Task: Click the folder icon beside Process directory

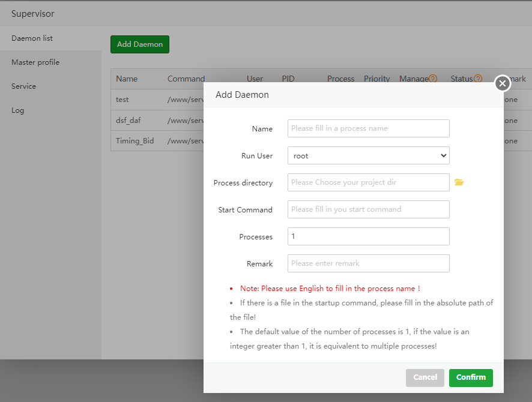Action: (x=459, y=182)
